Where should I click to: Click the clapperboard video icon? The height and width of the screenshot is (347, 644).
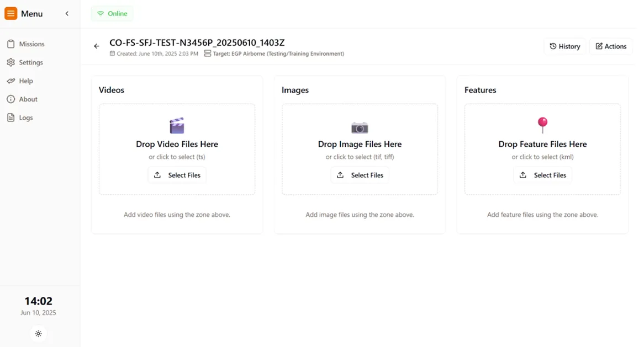click(177, 126)
